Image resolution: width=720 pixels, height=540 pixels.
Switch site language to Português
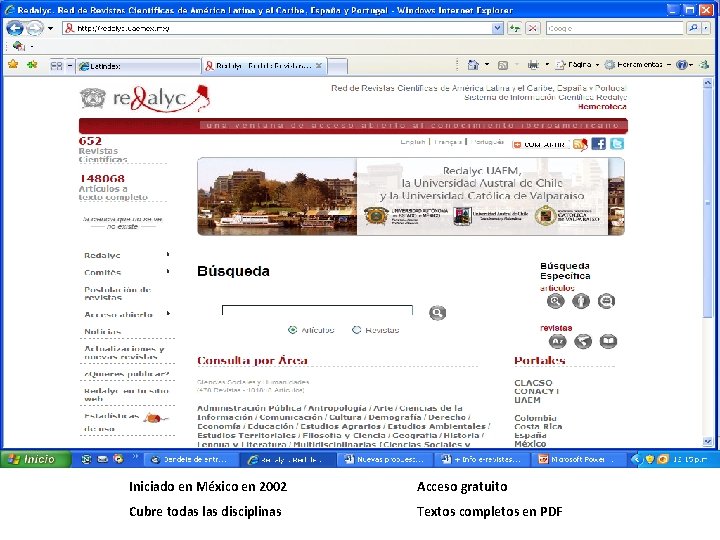[489, 142]
